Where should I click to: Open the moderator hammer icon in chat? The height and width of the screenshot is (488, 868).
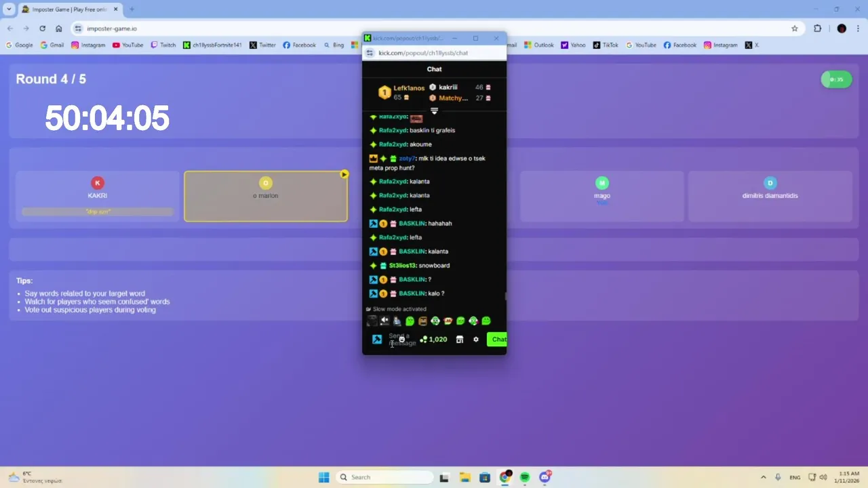click(376, 340)
